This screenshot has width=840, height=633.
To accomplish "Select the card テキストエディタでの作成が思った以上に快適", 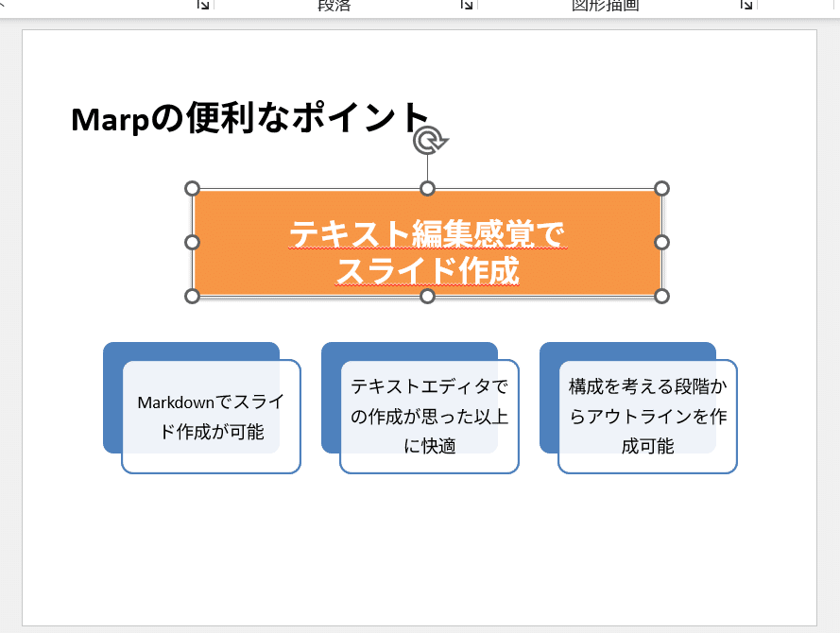I will click(429, 417).
